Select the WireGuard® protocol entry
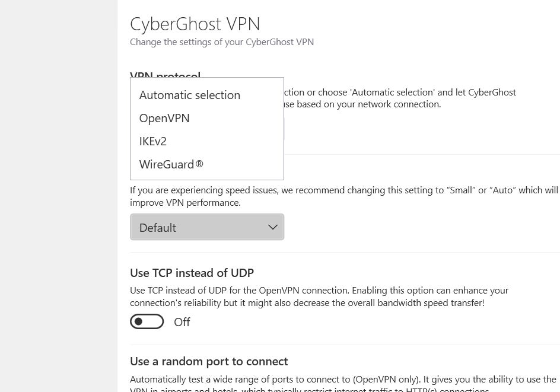The image size is (560, 392). tap(167, 164)
